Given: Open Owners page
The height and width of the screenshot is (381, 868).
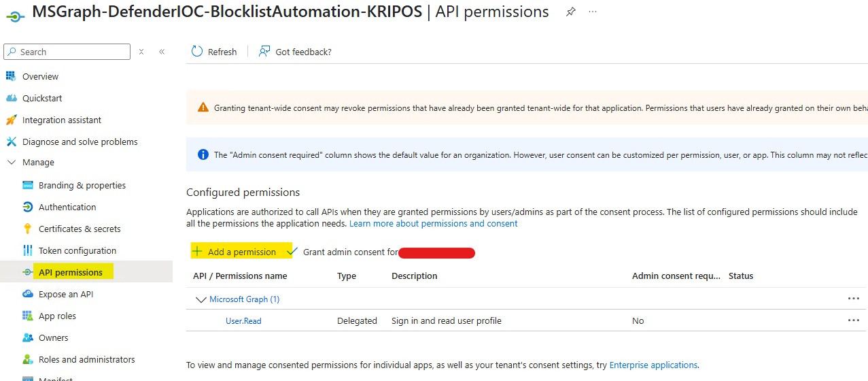Looking at the screenshot, I should [54, 337].
